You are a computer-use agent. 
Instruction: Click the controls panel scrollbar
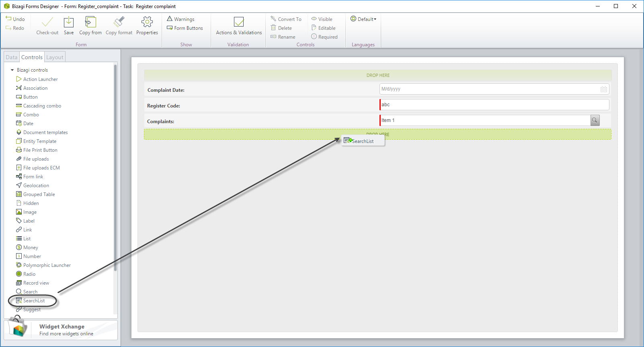click(x=115, y=167)
